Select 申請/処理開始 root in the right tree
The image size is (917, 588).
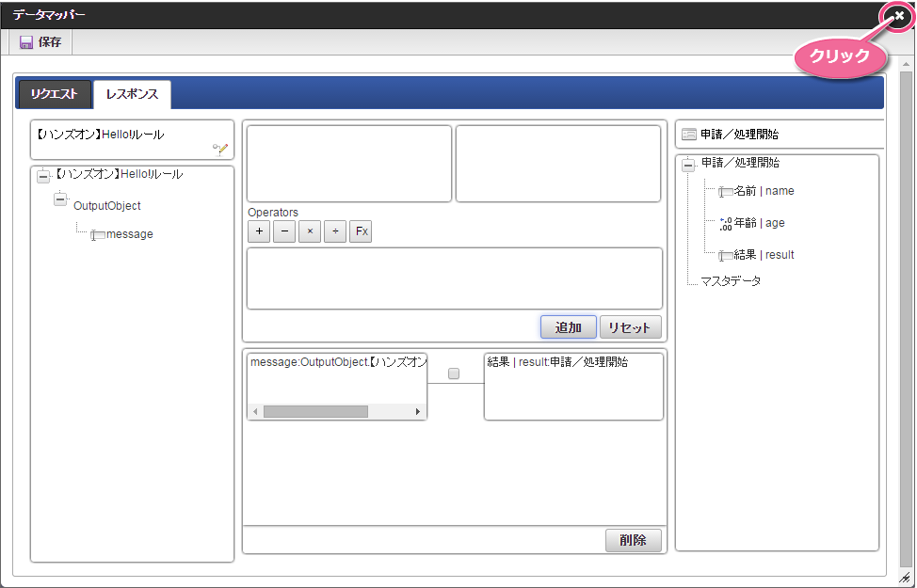tap(740, 163)
